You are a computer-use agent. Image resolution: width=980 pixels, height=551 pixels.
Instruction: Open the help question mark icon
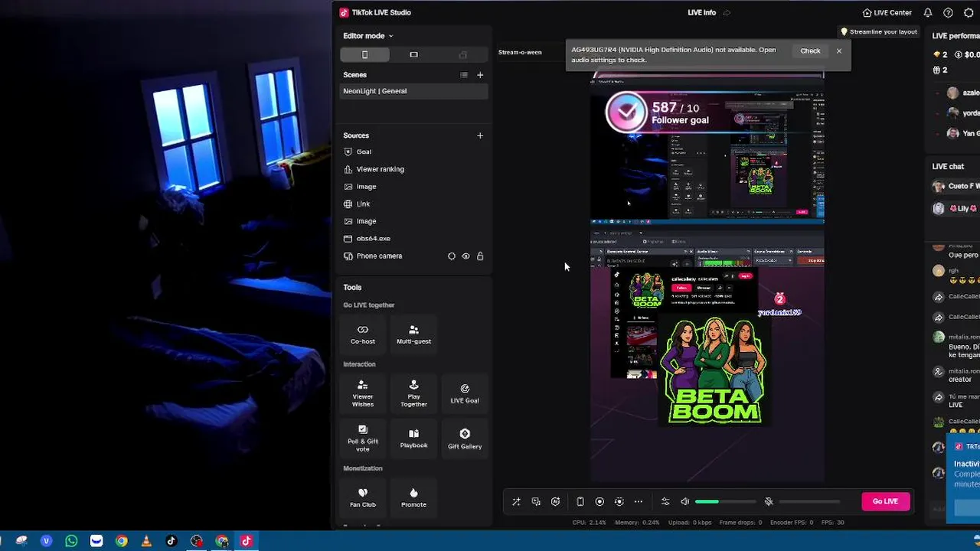948,13
